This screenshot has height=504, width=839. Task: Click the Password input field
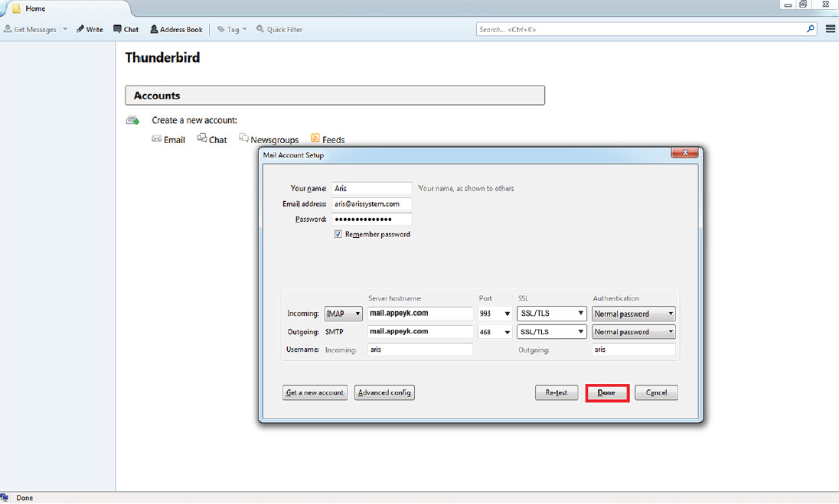pyautogui.click(x=371, y=219)
